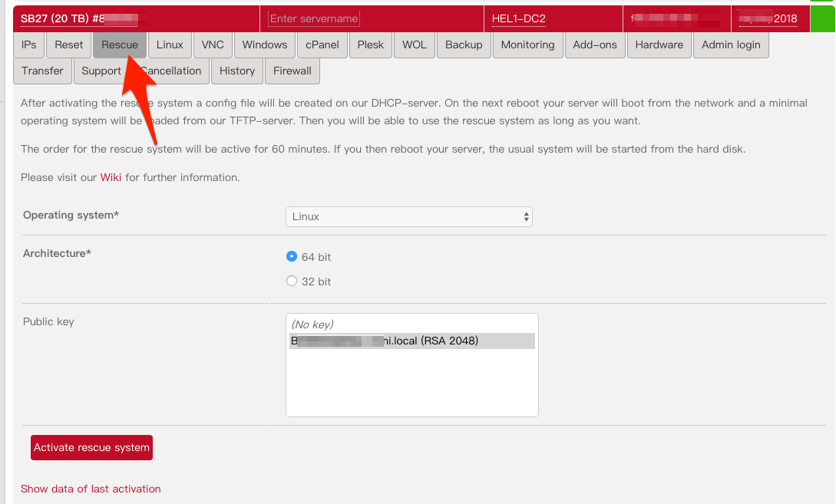Open the Firewall tab
Screen dimensions: 836x504
click(292, 71)
